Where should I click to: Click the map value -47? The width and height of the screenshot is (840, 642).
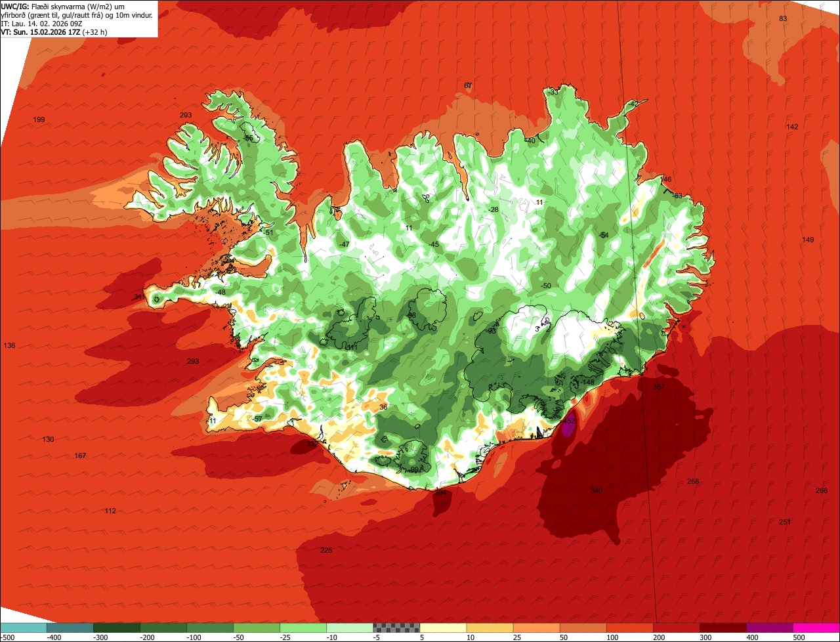click(345, 244)
